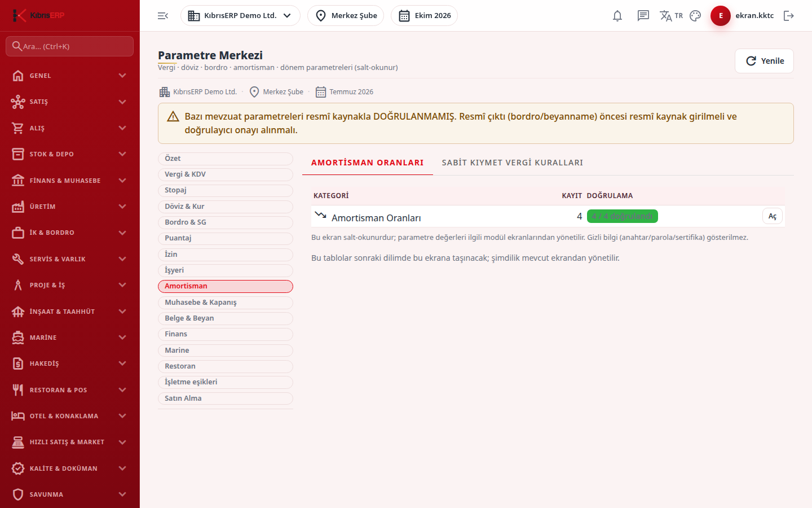Click the Yenile refresh button
The image size is (812, 508).
tap(764, 61)
